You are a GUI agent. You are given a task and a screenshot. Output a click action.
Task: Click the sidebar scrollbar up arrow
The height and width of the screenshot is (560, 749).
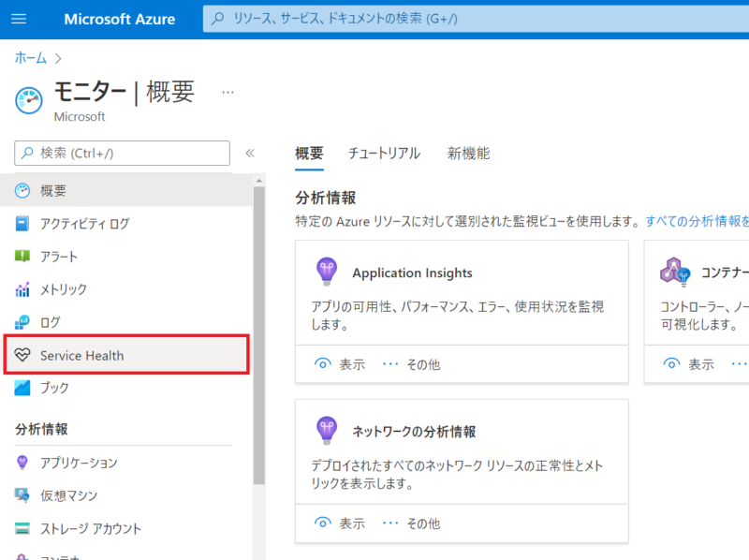(x=259, y=181)
